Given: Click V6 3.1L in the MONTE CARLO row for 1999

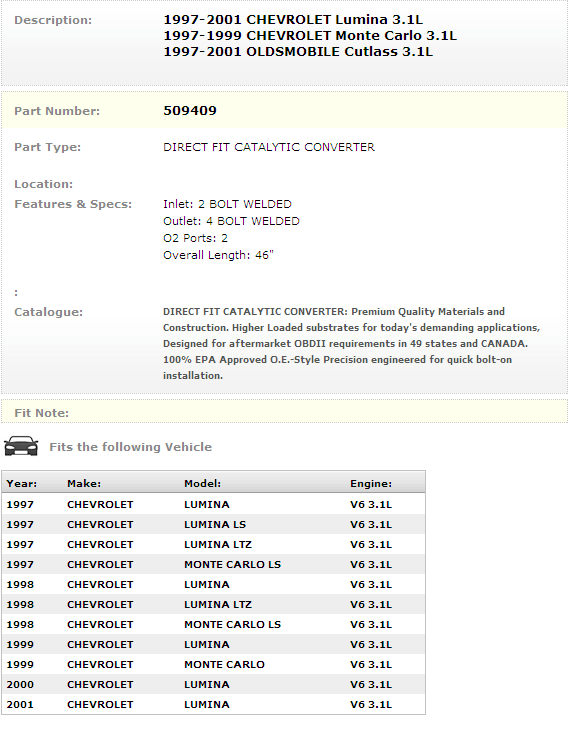Looking at the screenshot, I should (371, 664).
